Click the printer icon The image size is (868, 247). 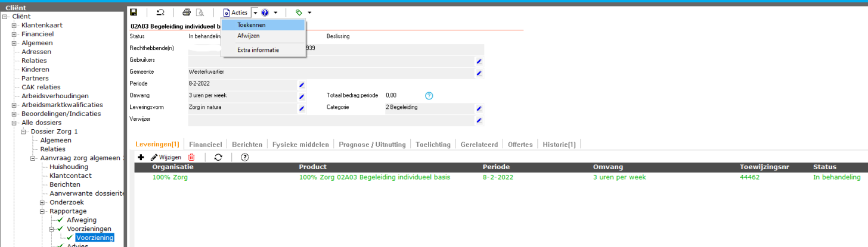(x=187, y=12)
